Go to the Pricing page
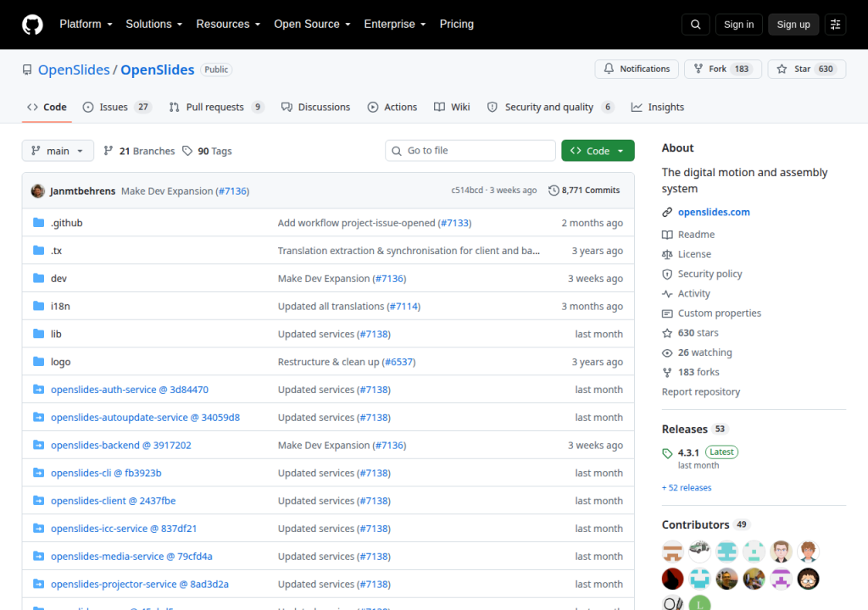 pyautogui.click(x=456, y=25)
